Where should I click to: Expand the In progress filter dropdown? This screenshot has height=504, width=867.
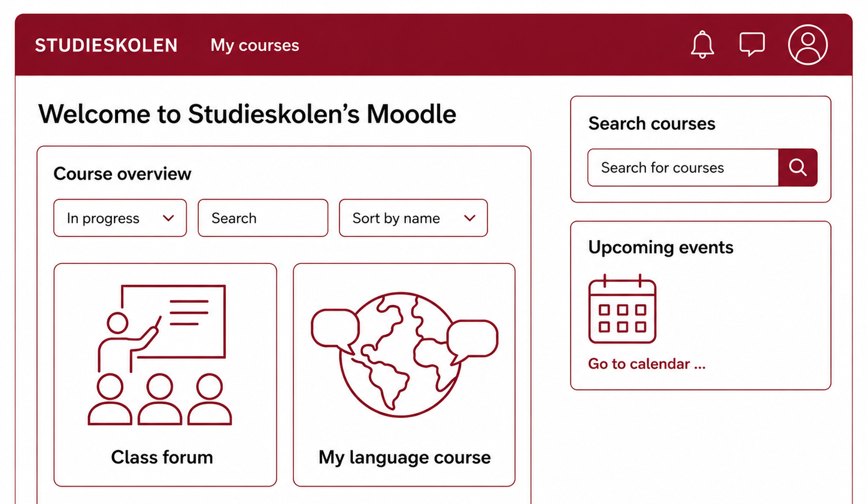[x=120, y=218]
